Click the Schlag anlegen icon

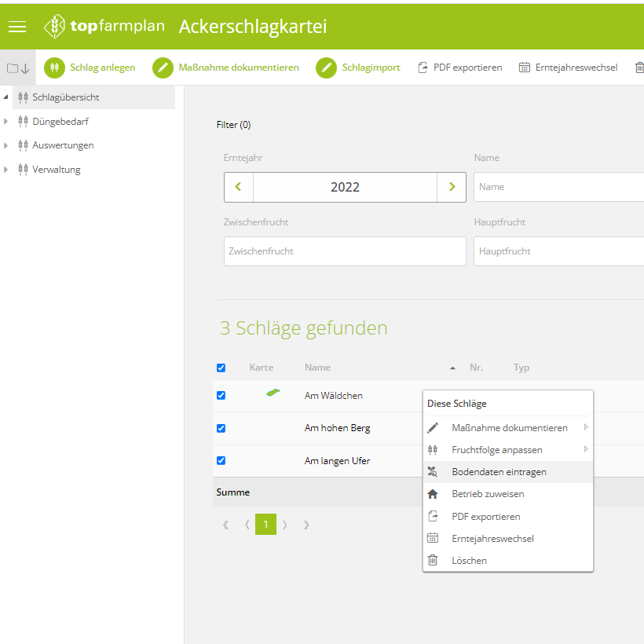pyautogui.click(x=55, y=68)
